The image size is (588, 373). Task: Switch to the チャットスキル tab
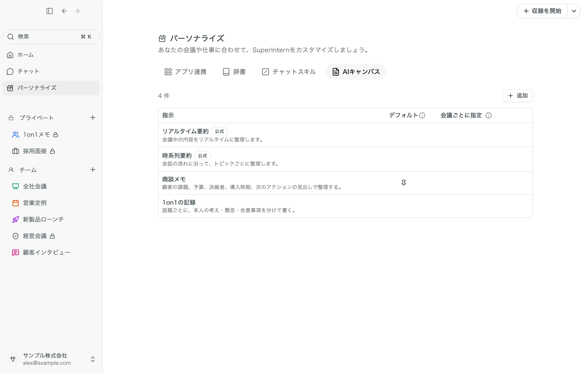[x=289, y=72]
